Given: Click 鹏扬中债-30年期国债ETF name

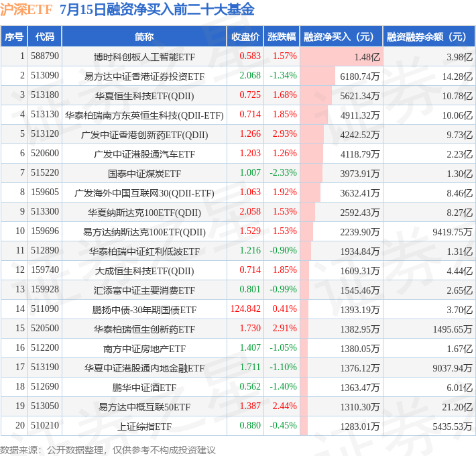Looking at the screenshot, I should pos(144,309).
